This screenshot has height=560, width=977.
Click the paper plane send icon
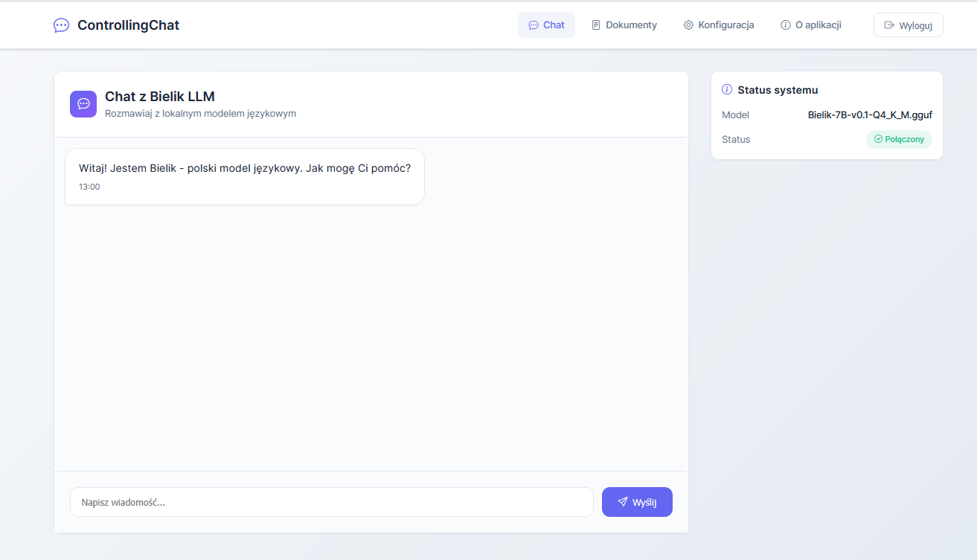click(623, 502)
